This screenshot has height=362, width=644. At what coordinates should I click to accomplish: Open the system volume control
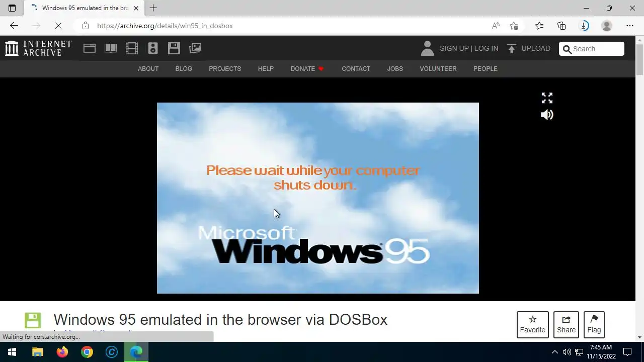pos(567,352)
